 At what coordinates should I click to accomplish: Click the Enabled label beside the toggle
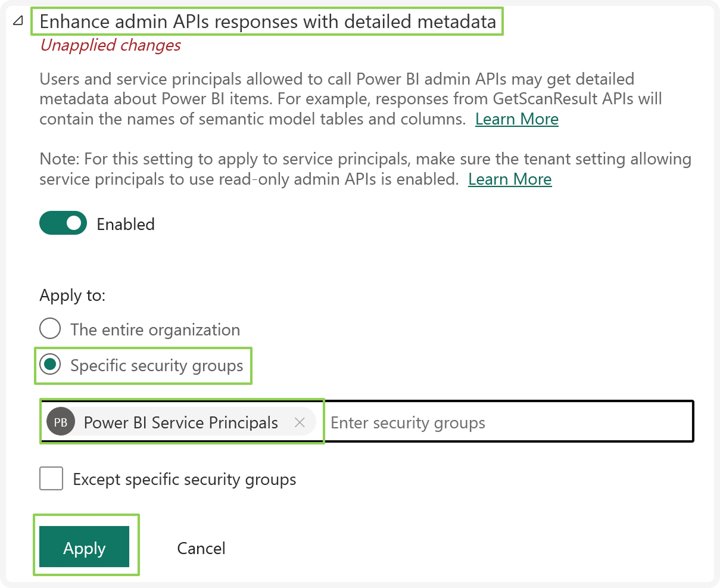pos(126,225)
